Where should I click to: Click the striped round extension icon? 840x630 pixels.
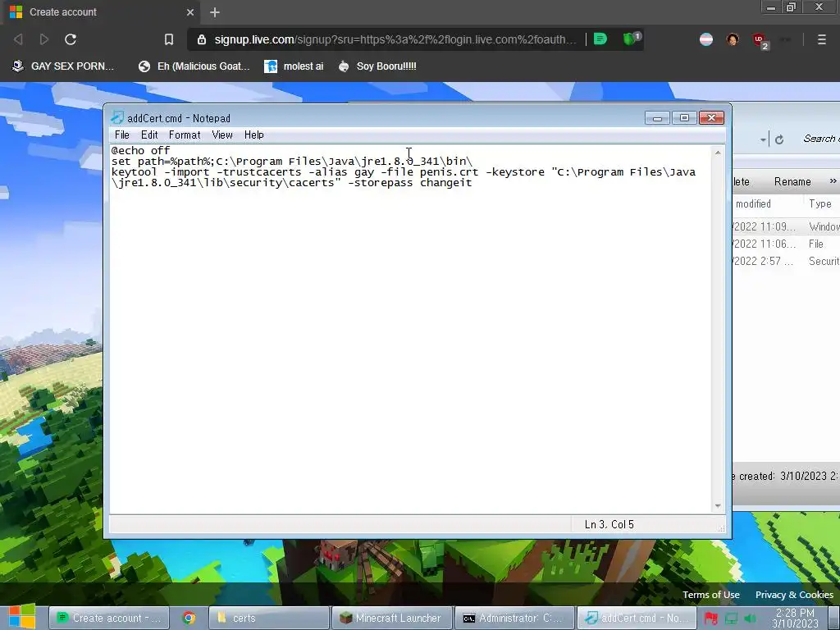[706, 39]
